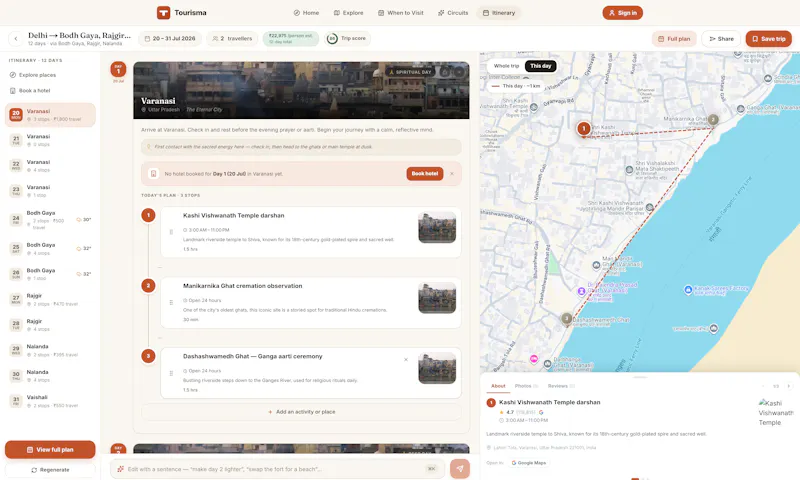
Task: Select 31 Vaishali day in itinerary
Action: (x=50, y=401)
